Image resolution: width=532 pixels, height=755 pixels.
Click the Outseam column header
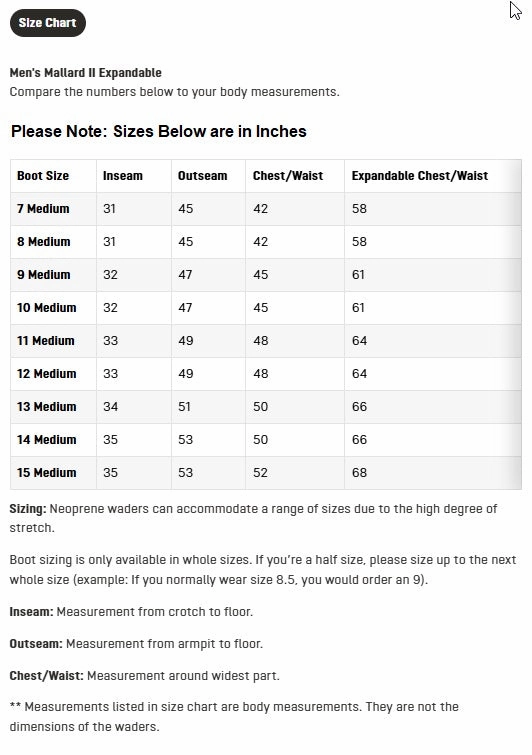point(202,176)
